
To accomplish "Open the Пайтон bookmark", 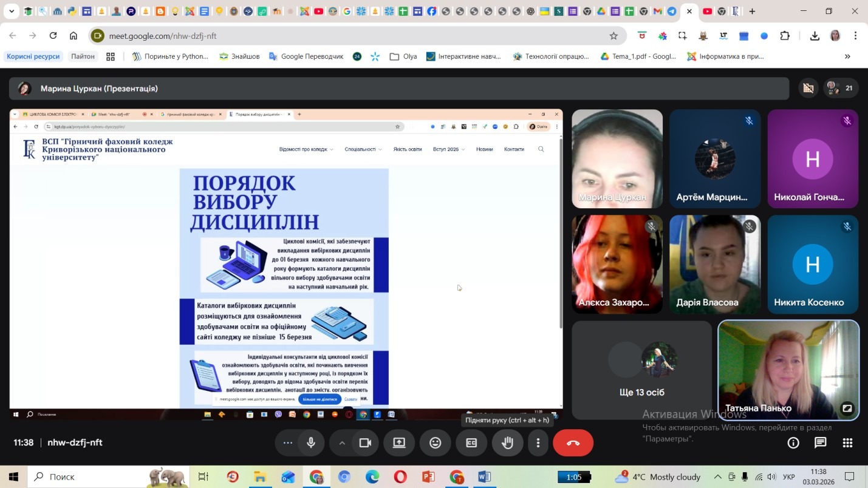I will (x=83, y=56).
